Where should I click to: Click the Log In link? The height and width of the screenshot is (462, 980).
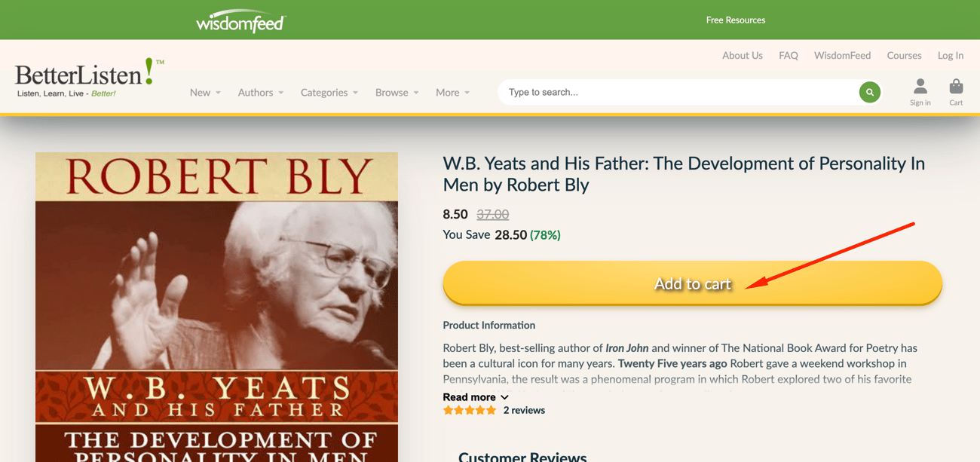point(951,55)
